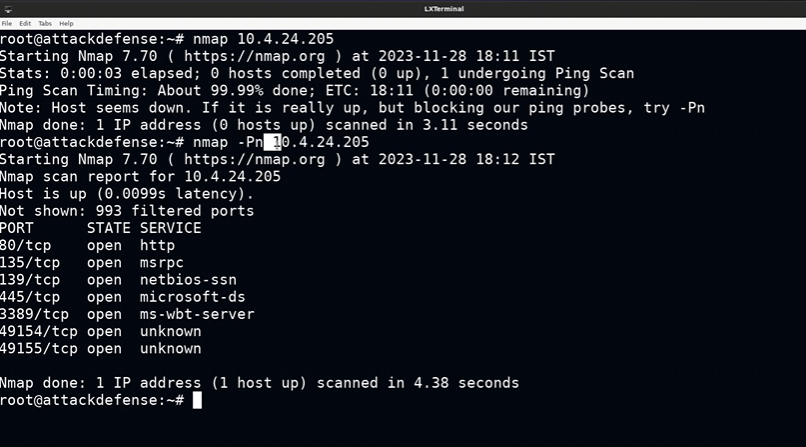
Task: Click the 135/tcp msrpc port line
Action: coord(92,262)
